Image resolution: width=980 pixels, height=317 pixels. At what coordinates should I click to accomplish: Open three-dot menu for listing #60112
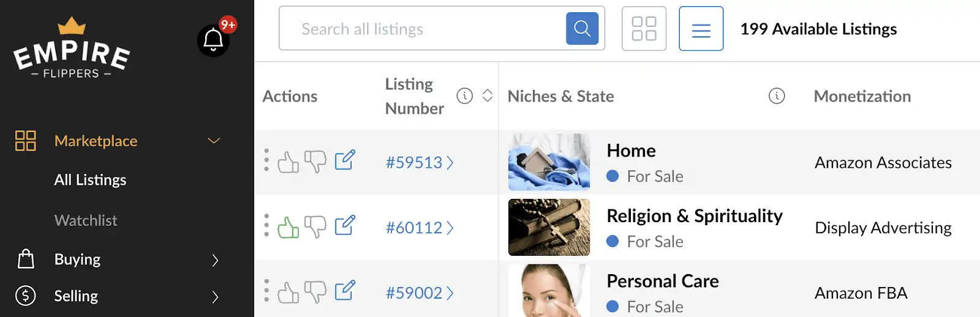click(266, 225)
